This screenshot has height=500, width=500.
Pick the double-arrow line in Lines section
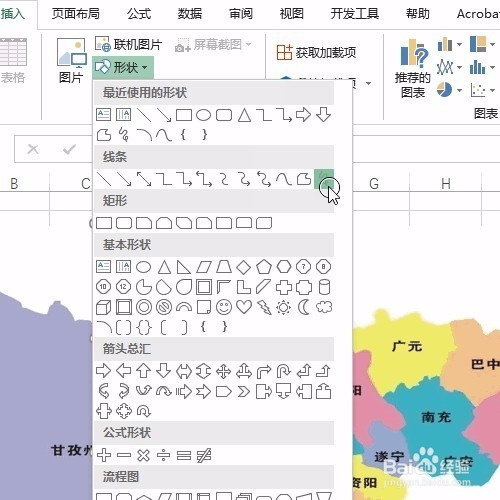coord(144,179)
